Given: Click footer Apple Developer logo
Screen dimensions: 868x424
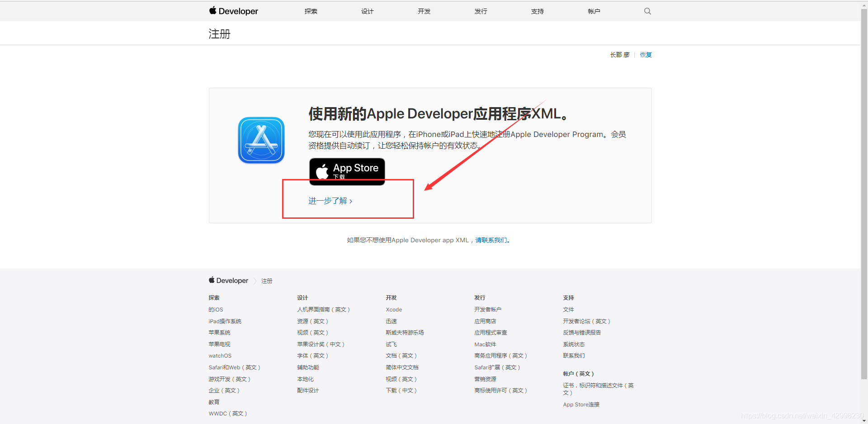Looking at the screenshot, I should (228, 281).
